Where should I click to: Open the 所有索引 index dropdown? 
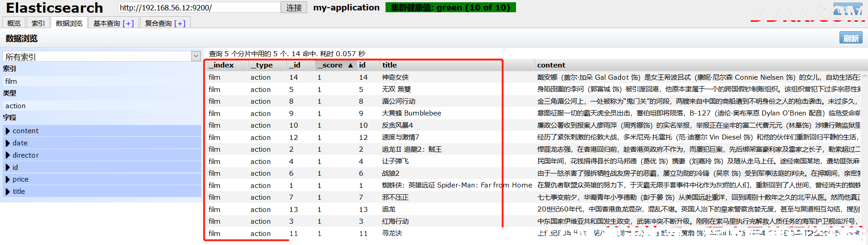(102, 56)
